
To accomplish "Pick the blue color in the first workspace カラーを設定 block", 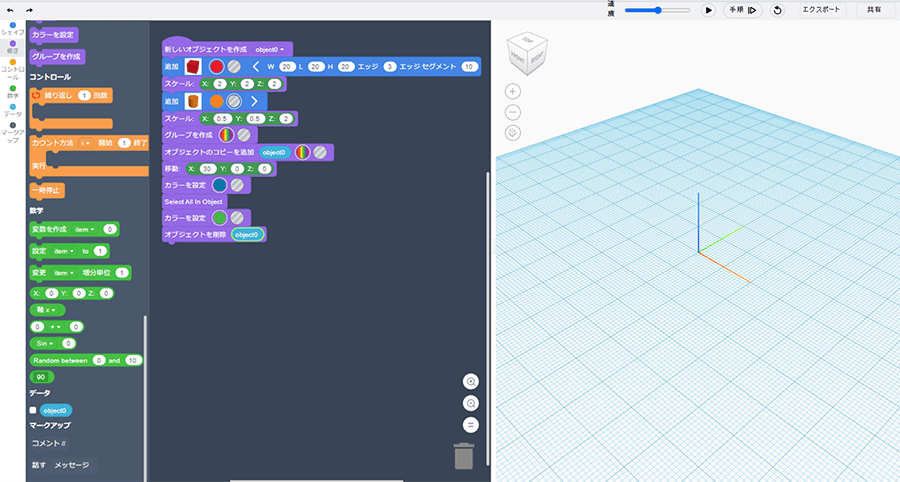I will pos(220,185).
